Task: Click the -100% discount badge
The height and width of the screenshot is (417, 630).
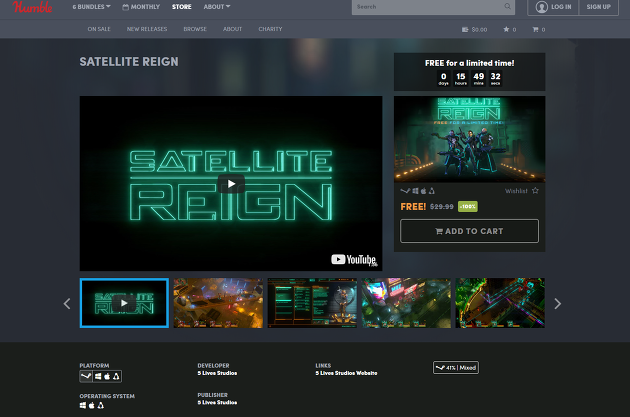Action: 468,206
